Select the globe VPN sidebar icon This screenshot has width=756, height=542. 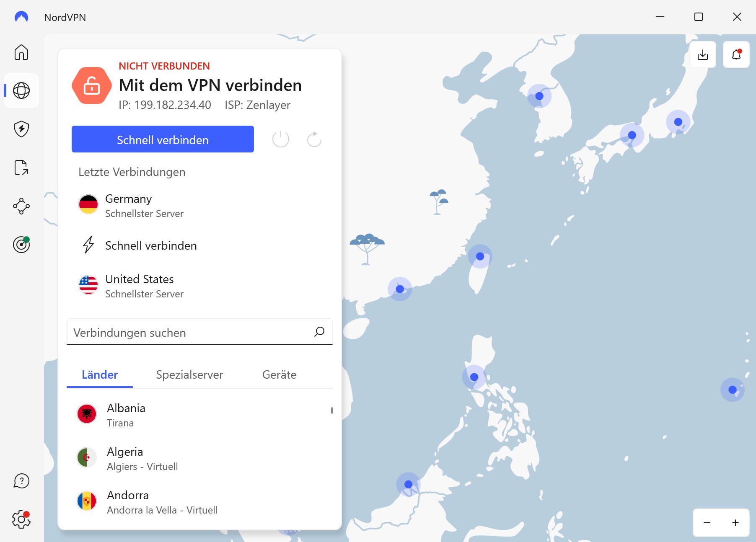pos(21,90)
